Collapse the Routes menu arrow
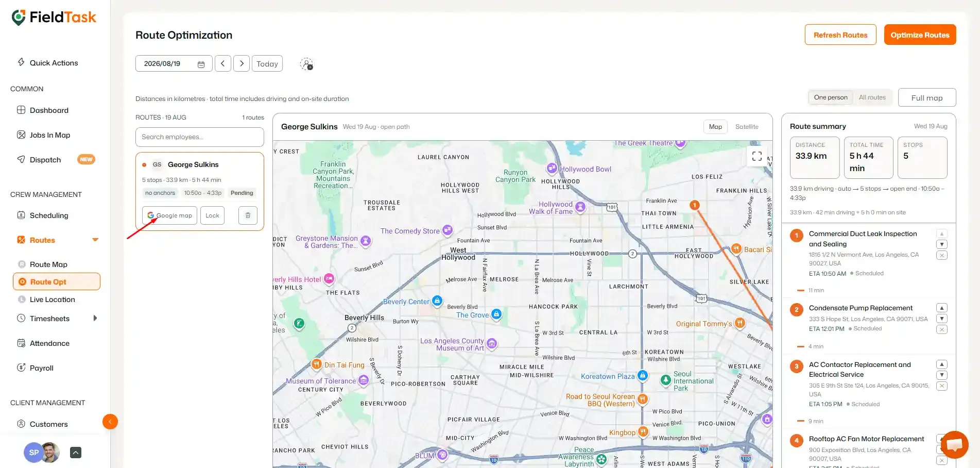This screenshot has width=980, height=468. (x=95, y=240)
